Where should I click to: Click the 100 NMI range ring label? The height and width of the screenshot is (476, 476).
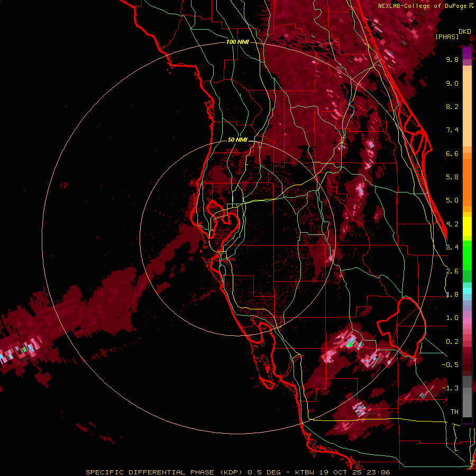click(x=237, y=42)
